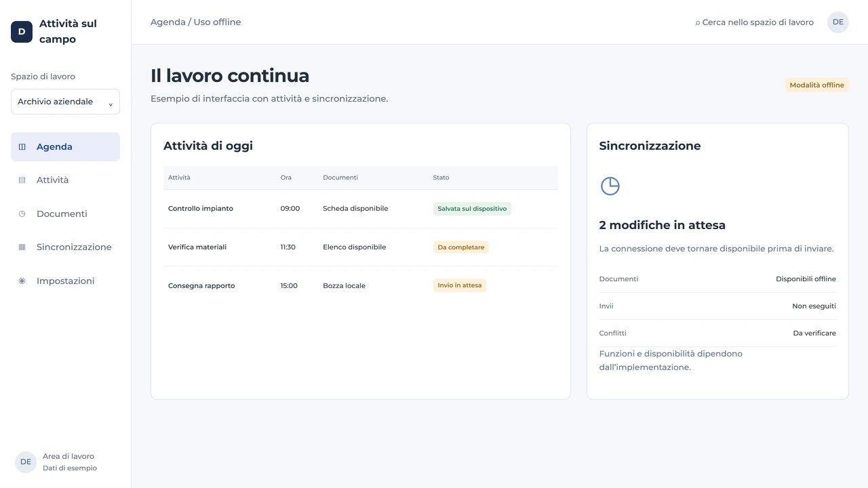
Task: Click the Non eseguiti value
Action: (814, 306)
